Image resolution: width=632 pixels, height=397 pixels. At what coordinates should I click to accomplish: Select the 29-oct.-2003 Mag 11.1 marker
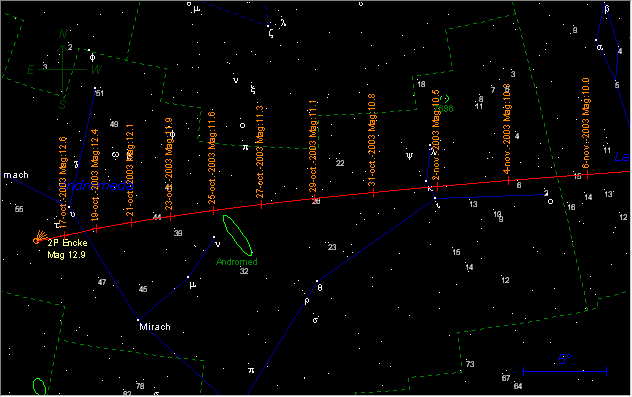click(x=314, y=198)
